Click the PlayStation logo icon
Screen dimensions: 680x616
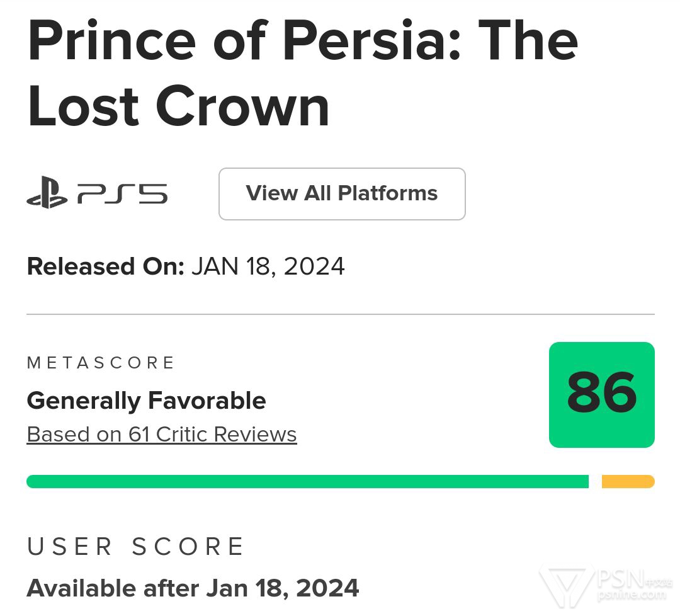pyautogui.click(x=47, y=192)
